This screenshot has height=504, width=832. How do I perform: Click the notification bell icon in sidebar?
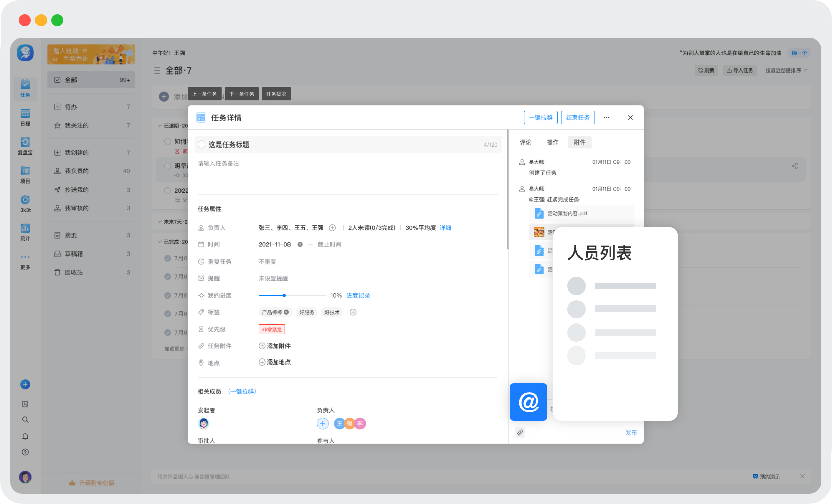(25, 436)
